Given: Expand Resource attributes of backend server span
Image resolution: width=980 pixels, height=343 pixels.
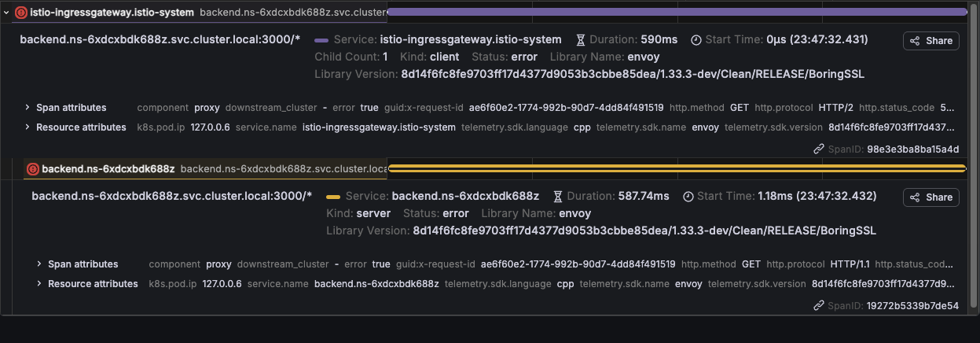Looking at the screenshot, I should [x=39, y=284].
